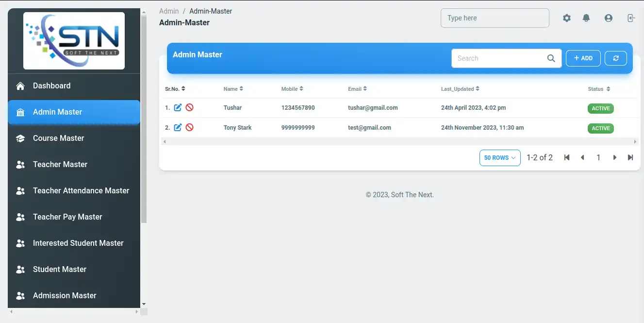Go to Teacher Pay Master menu item
This screenshot has height=323, width=644.
coord(67,217)
